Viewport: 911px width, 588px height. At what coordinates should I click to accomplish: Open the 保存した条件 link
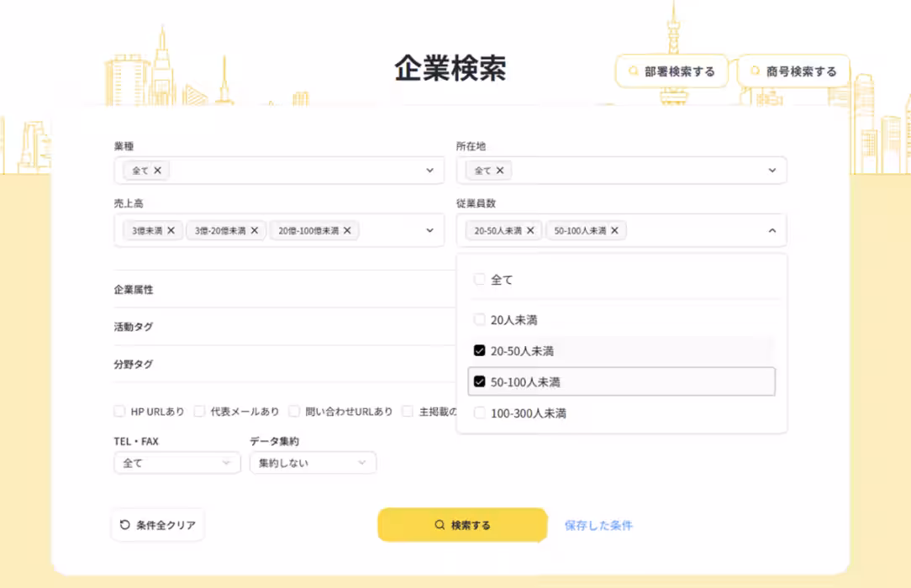tap(598, 524)
